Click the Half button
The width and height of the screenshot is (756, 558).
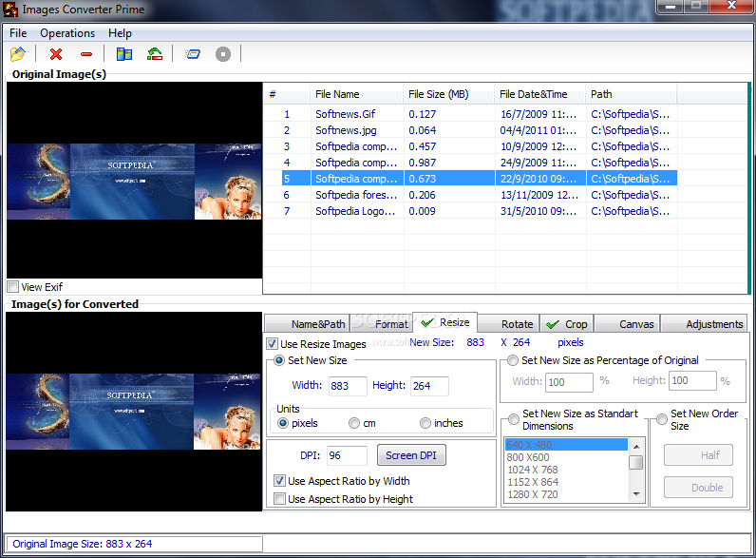click(698, 455)
